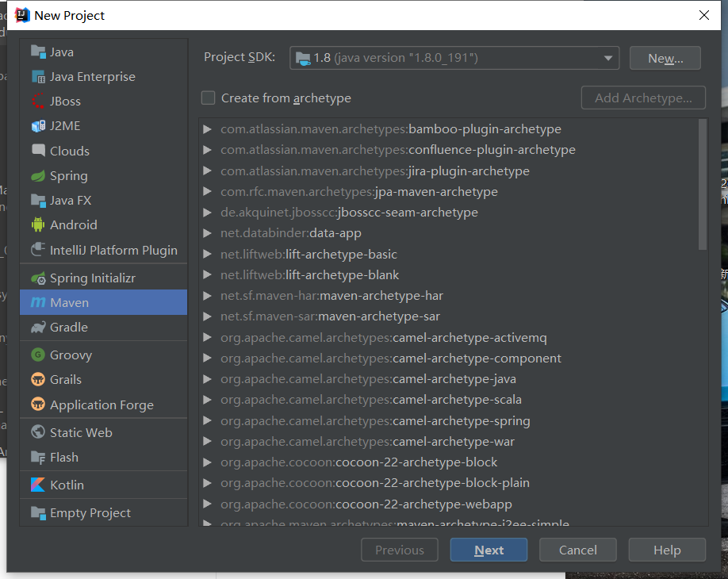Screen dimensions: 728x579
Task: Click the Add Archetype... button
Action: click(x=643, y=98)
